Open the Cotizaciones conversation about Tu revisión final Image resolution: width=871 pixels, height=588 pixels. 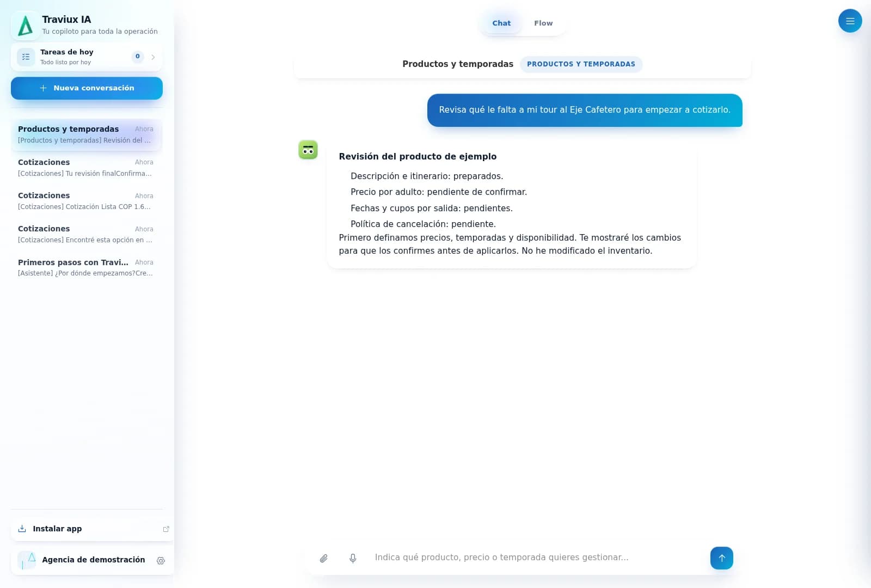(87, 168)
